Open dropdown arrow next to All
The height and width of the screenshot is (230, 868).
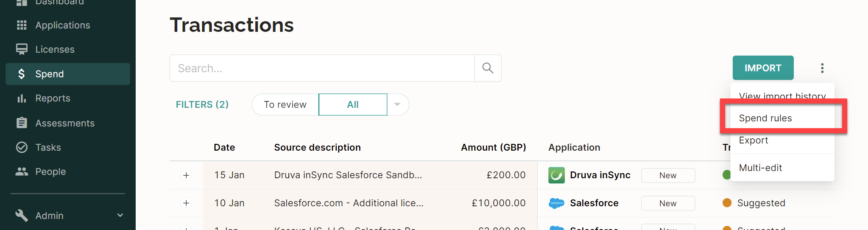coord(397,104)
